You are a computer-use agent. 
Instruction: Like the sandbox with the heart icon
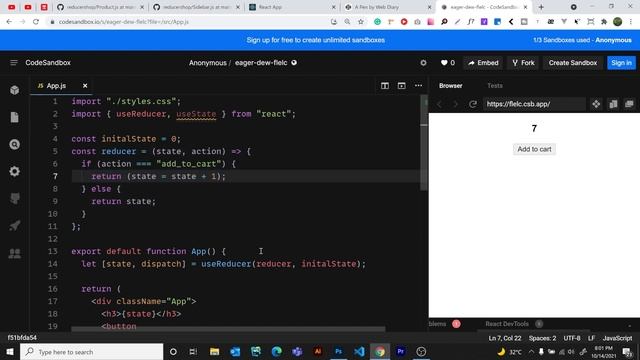[444, 63]
